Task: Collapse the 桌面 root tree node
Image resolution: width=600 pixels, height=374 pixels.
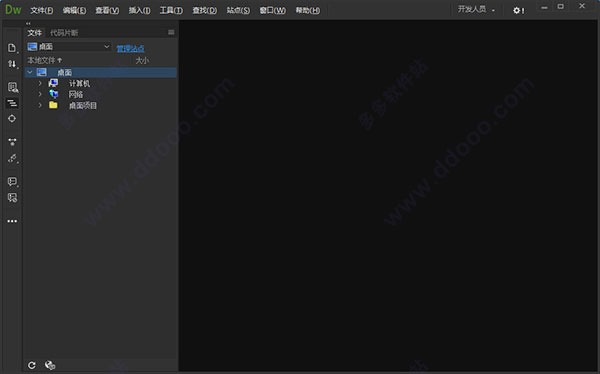Action: point(30,72)
